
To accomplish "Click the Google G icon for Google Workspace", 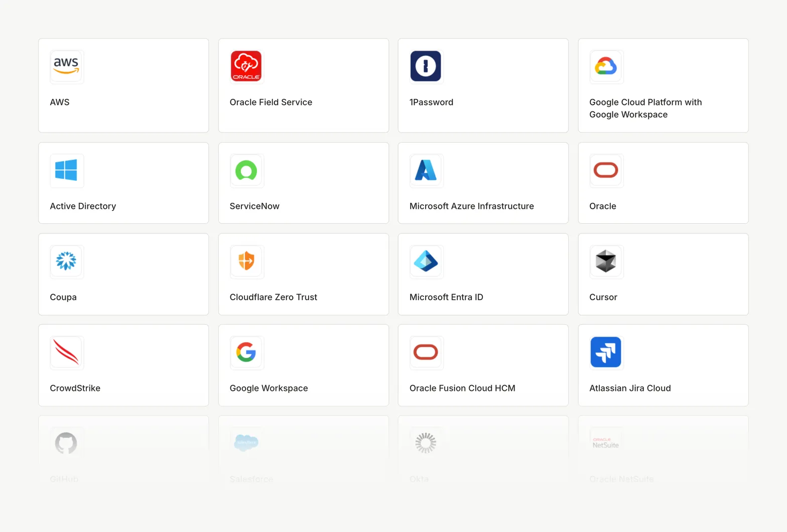I will (x=246, y=352).
